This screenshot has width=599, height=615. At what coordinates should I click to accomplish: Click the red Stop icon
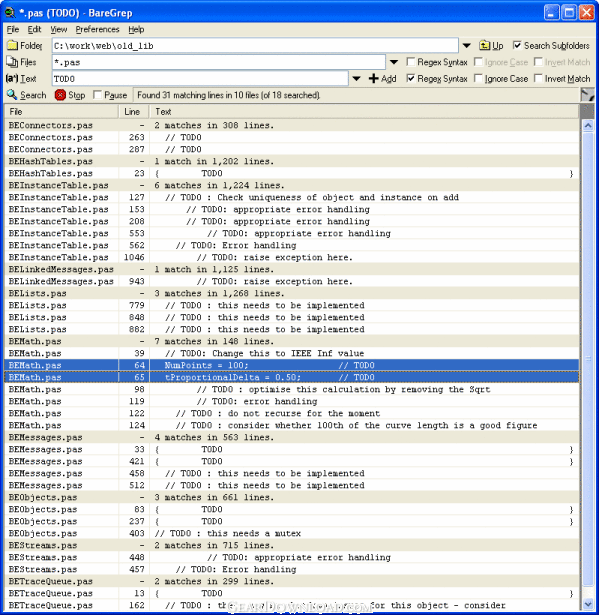(x=60, y=95)
